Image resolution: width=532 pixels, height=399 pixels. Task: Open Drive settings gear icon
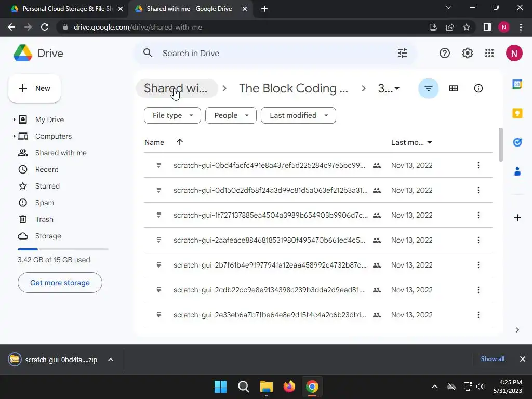tap(467, 53)
